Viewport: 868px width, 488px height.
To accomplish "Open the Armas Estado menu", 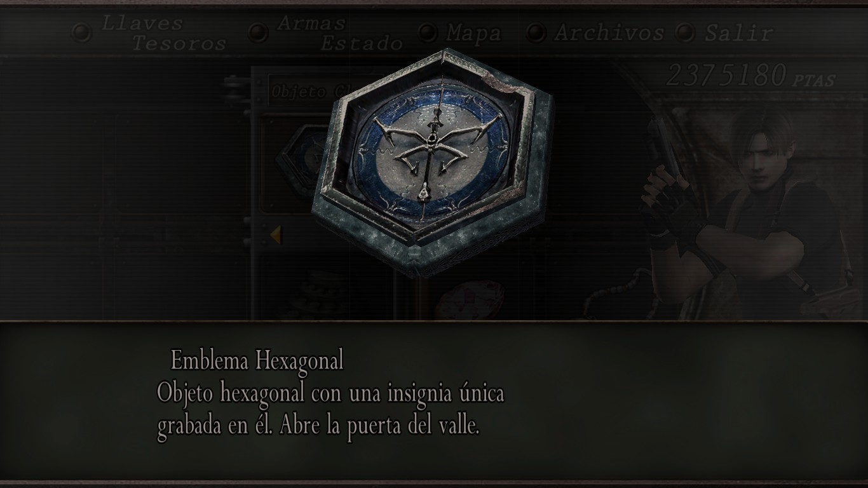I will 340,34.
